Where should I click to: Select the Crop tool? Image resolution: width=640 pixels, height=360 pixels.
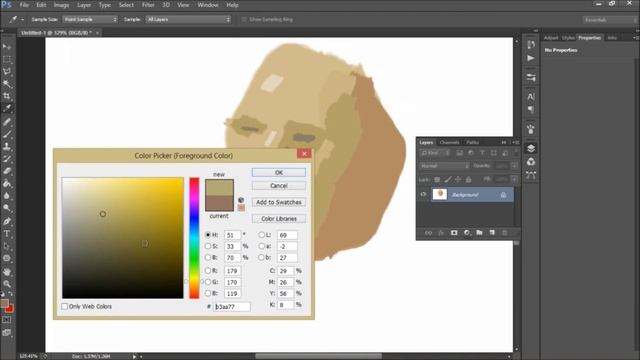click(x=7, y=96)
